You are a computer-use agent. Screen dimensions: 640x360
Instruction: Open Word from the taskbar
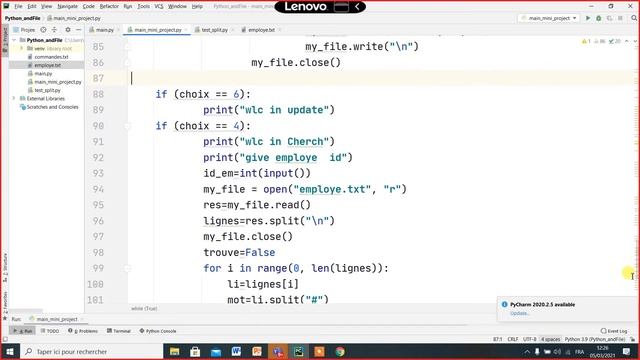coord(236,351)
